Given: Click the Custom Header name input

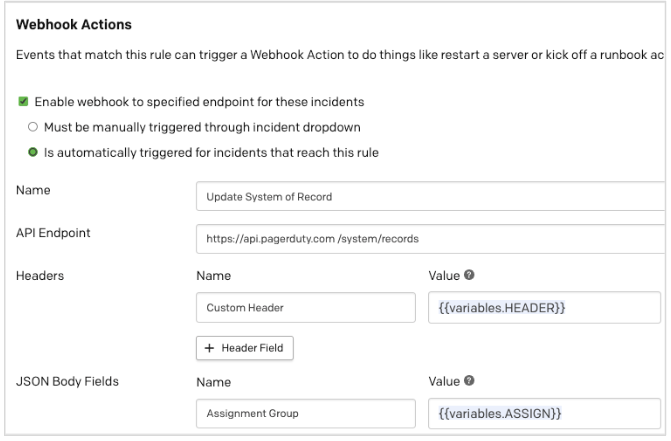Looking at the screenshot, I should click(304, 308).
